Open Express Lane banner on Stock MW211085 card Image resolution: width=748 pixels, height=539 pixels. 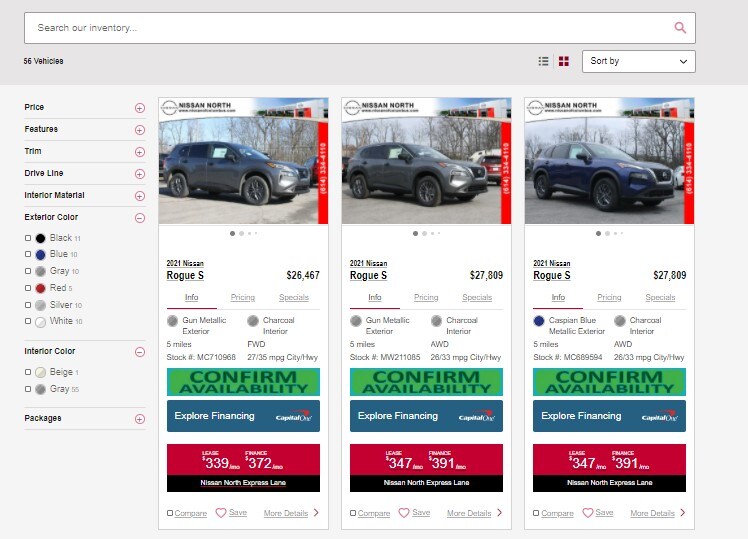(426, 468)
